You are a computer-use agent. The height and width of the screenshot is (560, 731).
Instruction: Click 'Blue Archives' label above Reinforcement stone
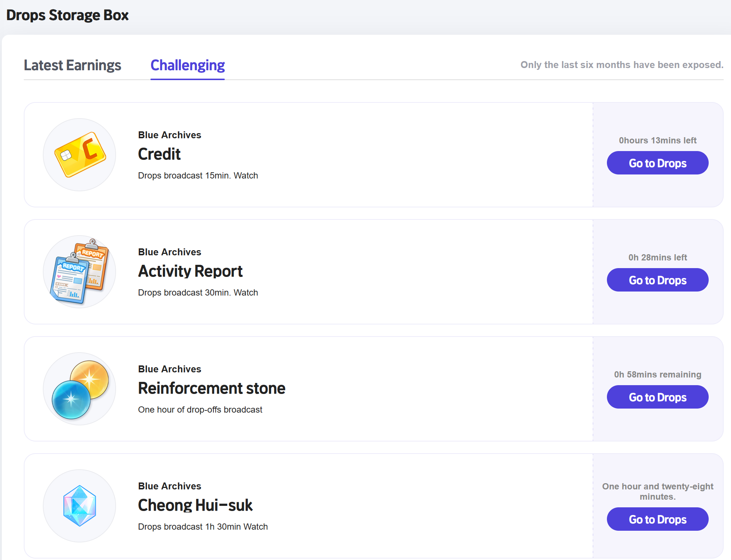(x=169, y=369)
